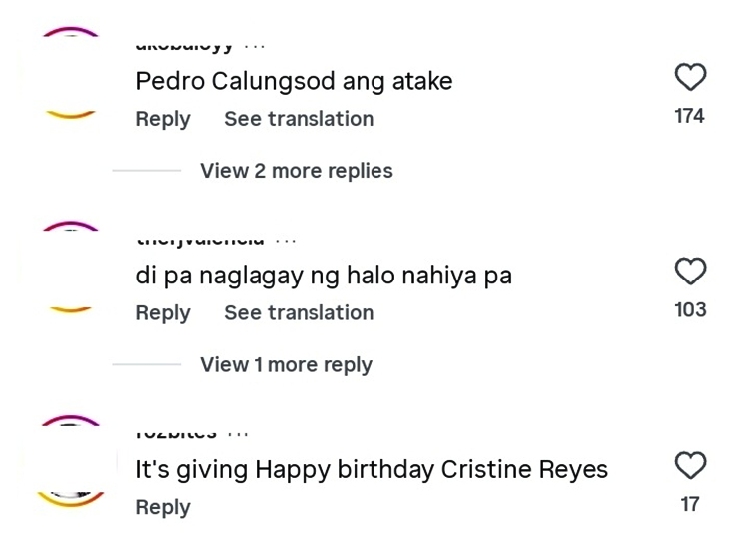Expand 'View 2 more replies'
749x560 pixels.
click(297, 171)
